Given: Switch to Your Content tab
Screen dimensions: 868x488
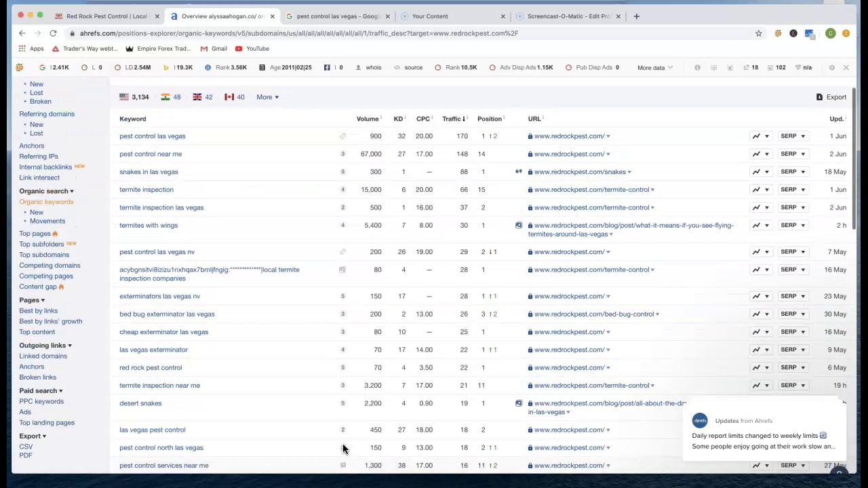Looking at the screenshot, I should 452,16.
